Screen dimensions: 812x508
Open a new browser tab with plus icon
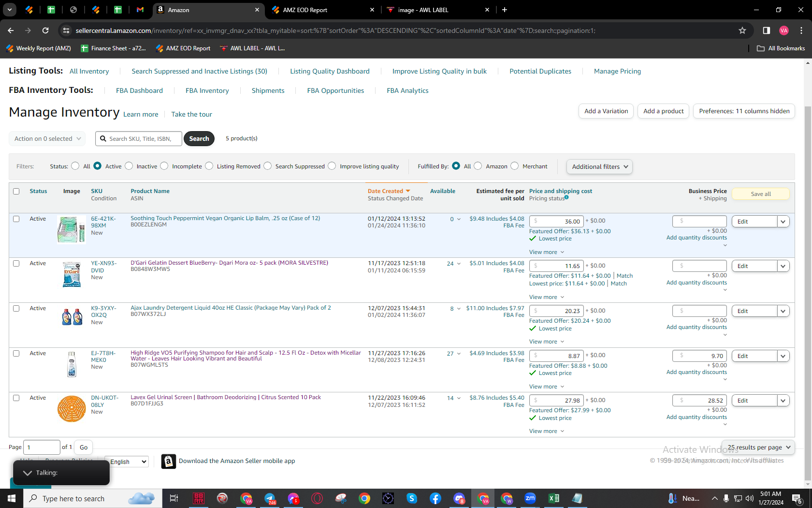click(x=505, y=10)
